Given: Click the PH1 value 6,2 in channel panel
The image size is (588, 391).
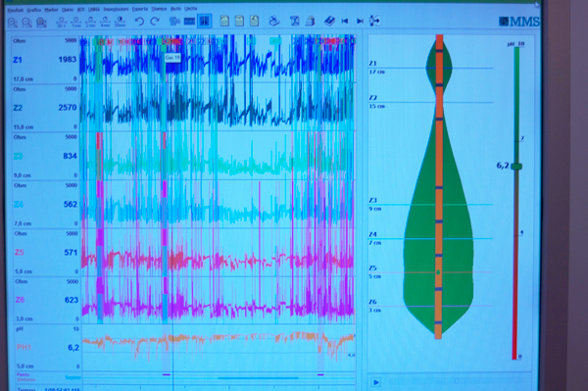Looking at the screenshot, I should (73, 348).
